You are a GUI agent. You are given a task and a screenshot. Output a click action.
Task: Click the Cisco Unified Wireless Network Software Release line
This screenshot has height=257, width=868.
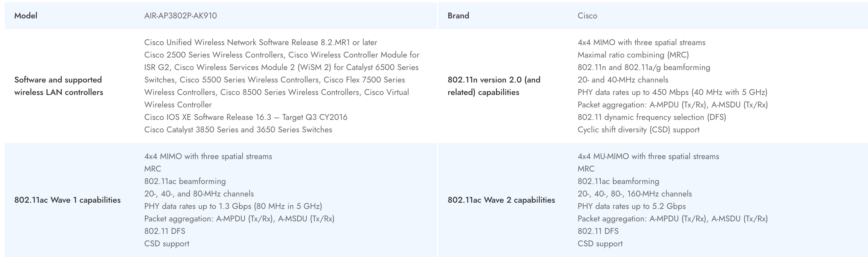260,42
